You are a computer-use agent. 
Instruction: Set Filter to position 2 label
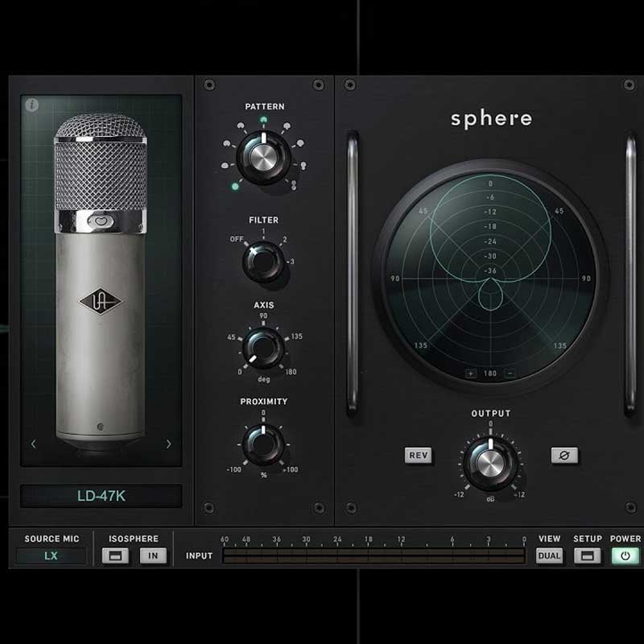coord(285,239)
